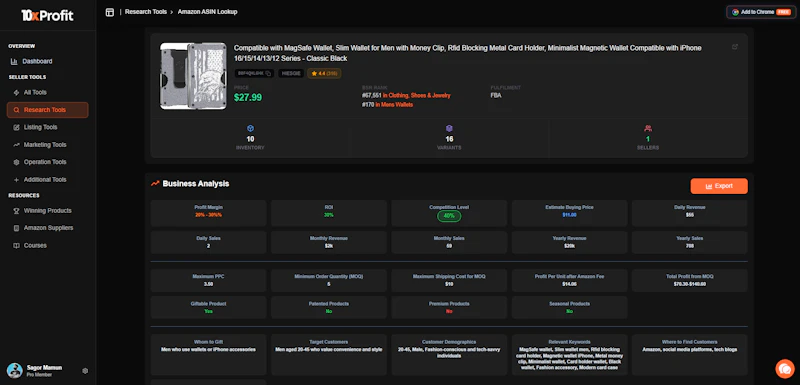Click the Yearly Revenue card
Screen dimensions: 800x385
[569, 242]
